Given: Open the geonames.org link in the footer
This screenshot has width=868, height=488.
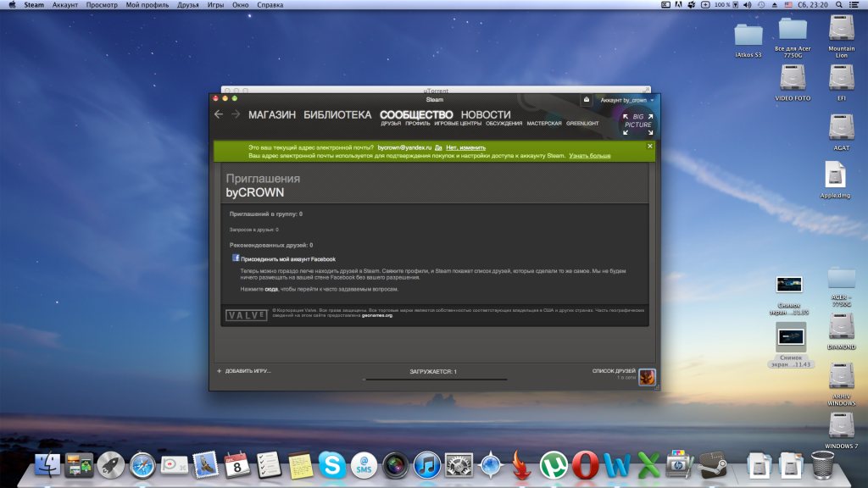Looking at the screenshot, I should (376, 316).
